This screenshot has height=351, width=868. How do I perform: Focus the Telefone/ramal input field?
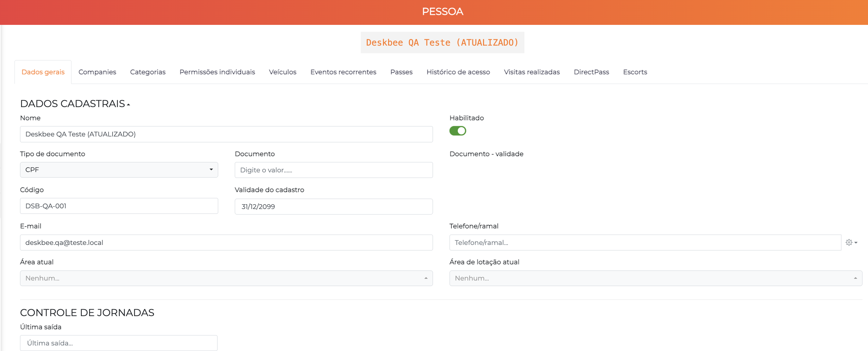645,243
